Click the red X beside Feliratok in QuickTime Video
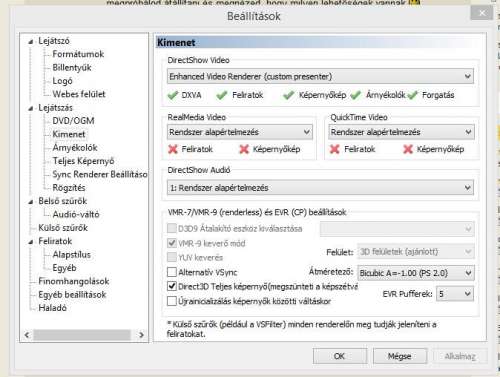Viewport: 500px width, 377px height. (335, 149)
